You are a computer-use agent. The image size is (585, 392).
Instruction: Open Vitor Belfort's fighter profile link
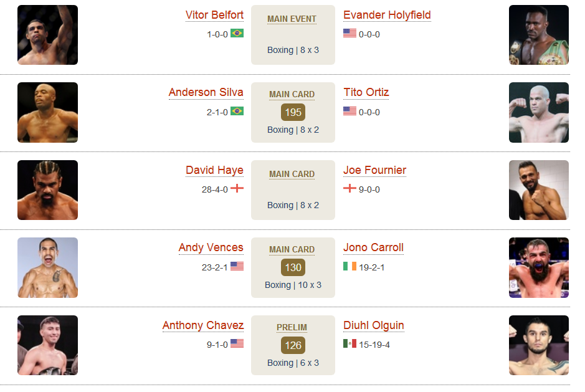[x=214, y=15]
